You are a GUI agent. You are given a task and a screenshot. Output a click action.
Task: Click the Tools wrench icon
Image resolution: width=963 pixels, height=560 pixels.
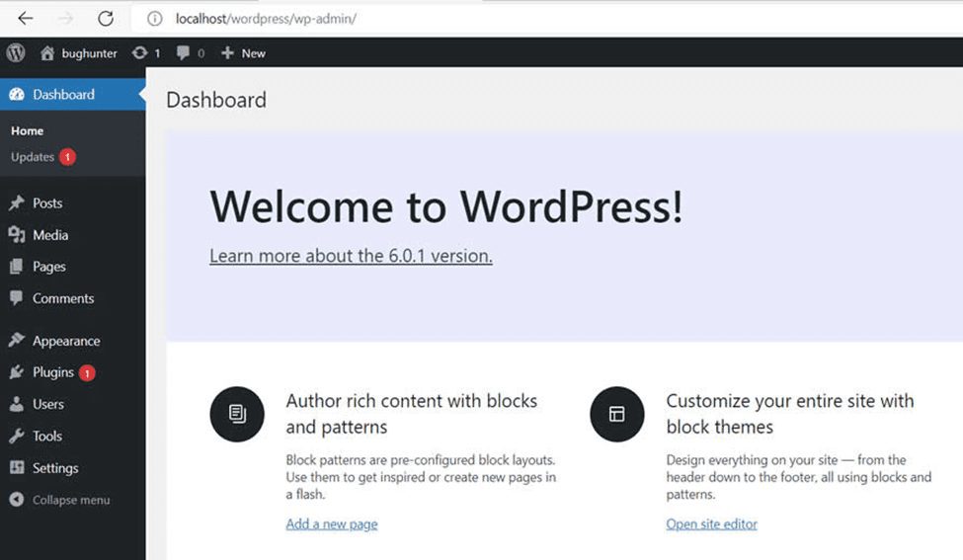(x=17, y=436)
